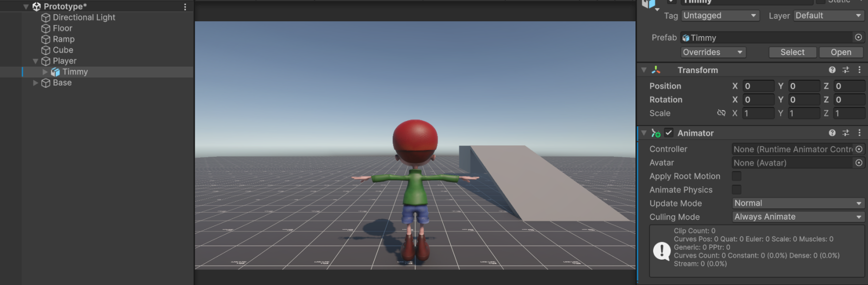Open the Culling Mode dropdown
Image resolution: width=868 pixels, height=285 pixels.
(798, 217)
